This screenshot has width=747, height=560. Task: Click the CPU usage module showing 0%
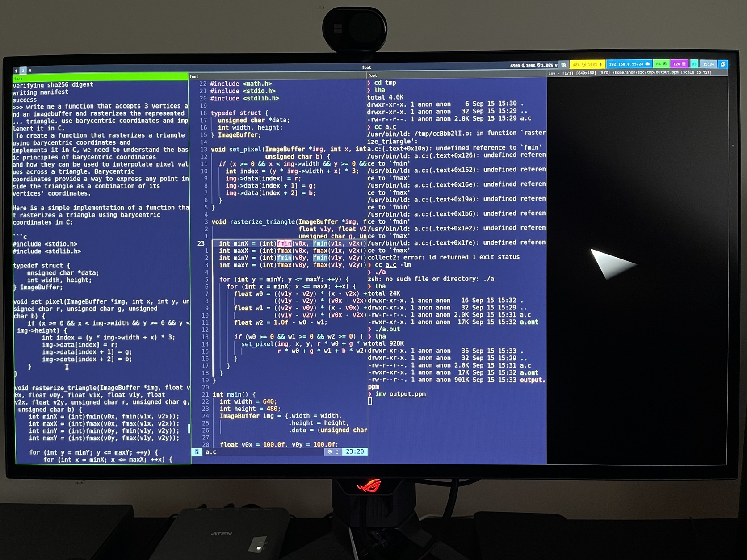coord(661,64)
